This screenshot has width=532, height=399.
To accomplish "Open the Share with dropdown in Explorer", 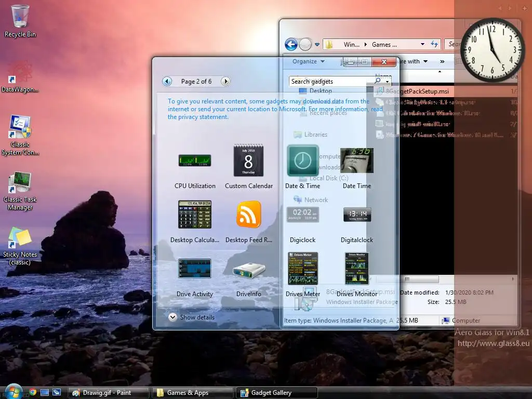I will click(412, 61).
